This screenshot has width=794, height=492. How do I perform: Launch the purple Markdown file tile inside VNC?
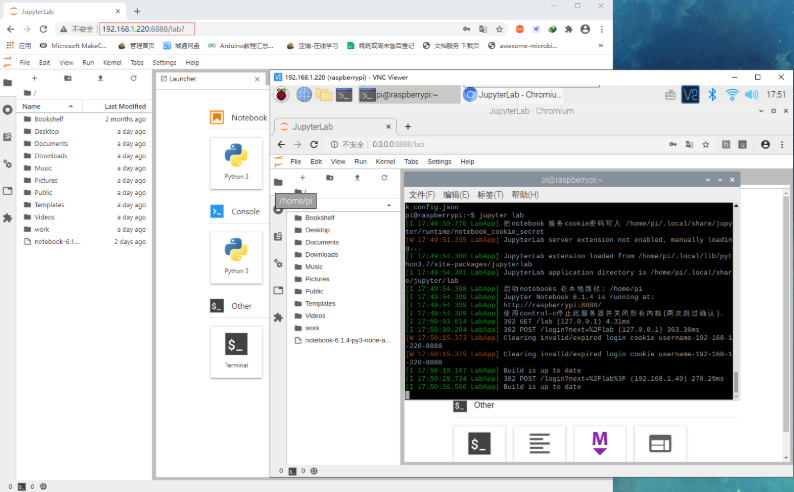point(600,442)
